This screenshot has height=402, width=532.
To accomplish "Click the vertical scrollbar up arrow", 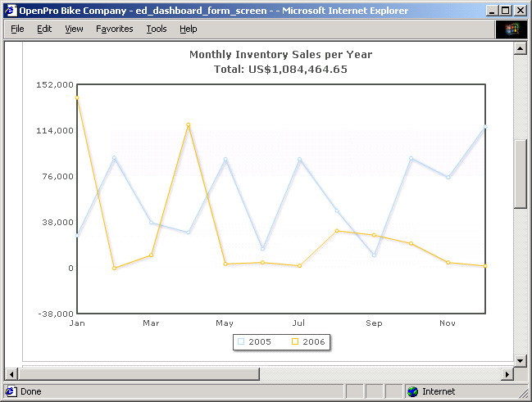I will [519, 48].
